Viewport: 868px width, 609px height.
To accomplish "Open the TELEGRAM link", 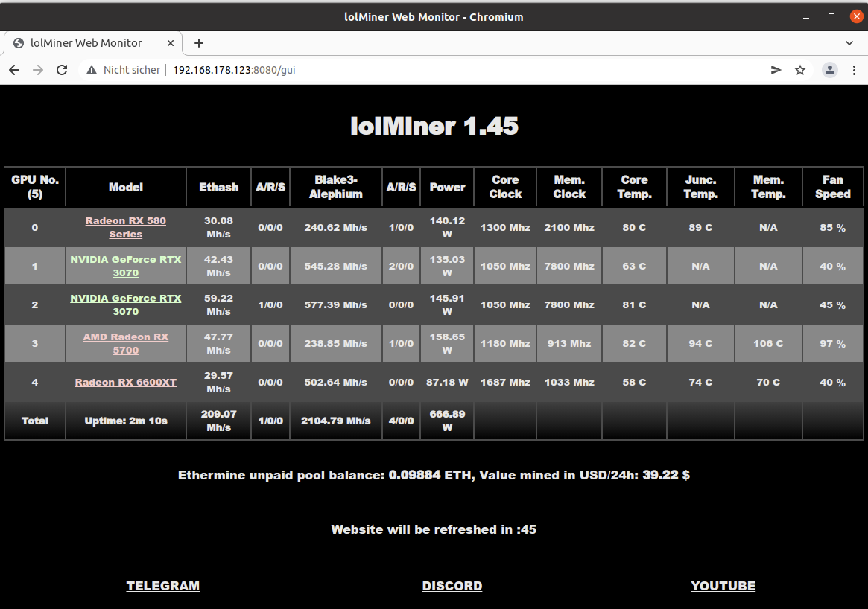I will point(162,586).
